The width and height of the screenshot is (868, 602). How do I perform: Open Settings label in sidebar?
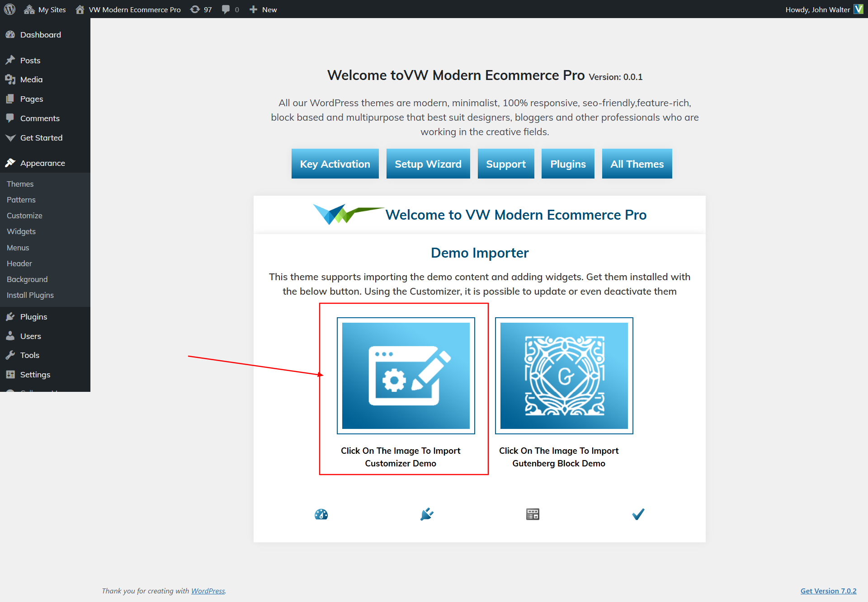(35, 375)
